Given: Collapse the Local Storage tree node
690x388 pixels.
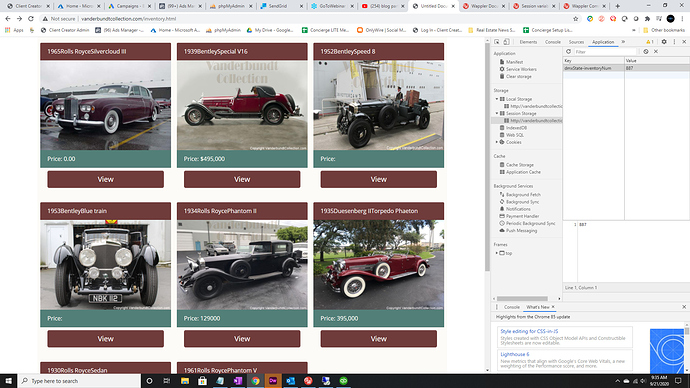Looking at the screenshot, I should 497,99.
